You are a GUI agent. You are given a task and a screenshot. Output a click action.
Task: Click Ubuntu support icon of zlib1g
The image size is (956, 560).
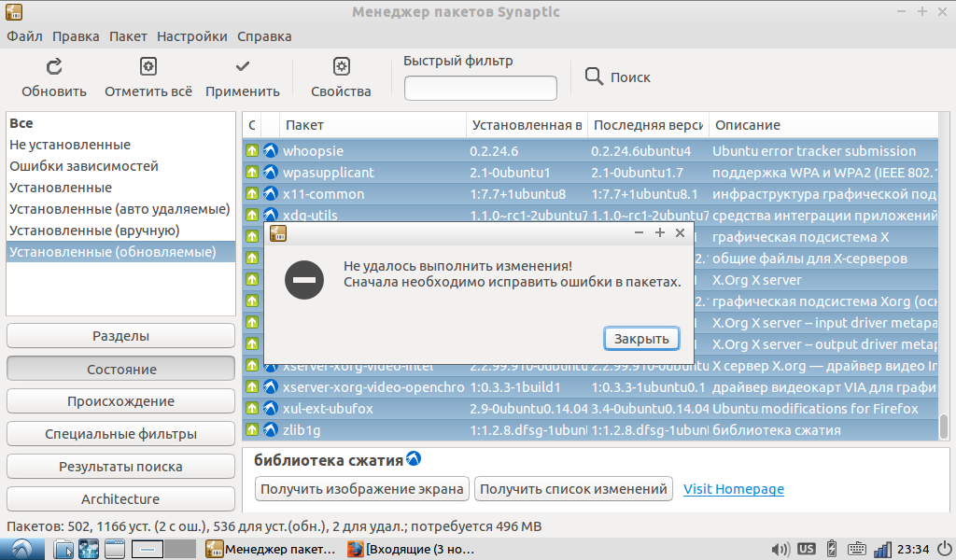coord(271,429)
